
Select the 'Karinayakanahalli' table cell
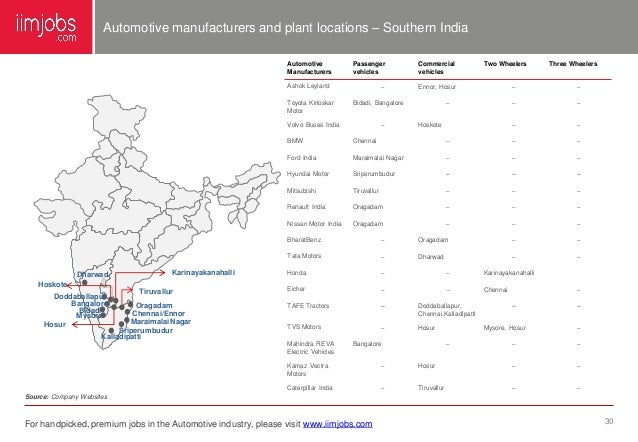tap(509, 273)
